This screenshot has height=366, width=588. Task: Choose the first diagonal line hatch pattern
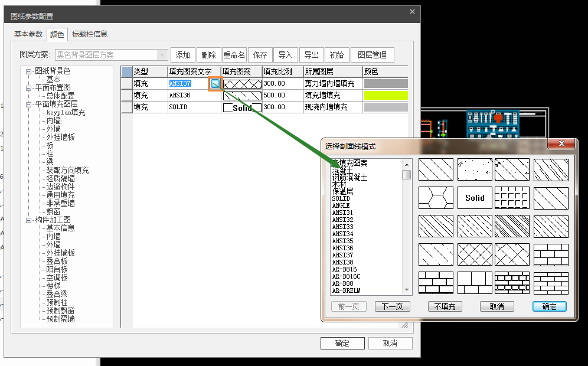pos(436,169)
